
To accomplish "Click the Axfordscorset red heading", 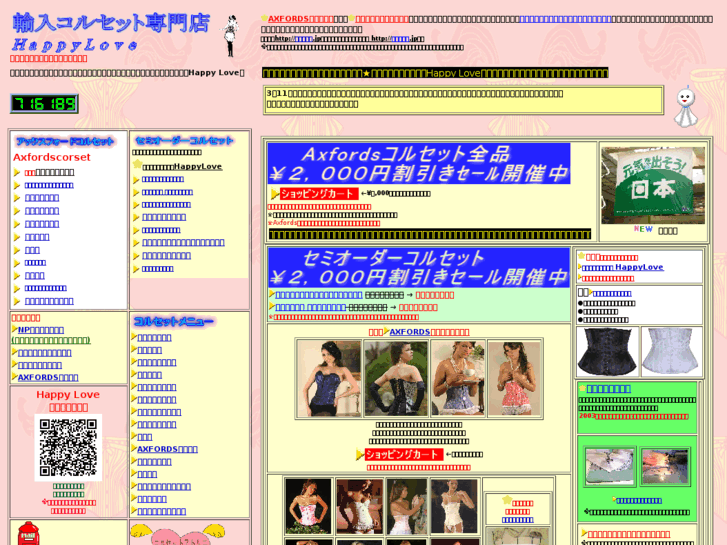I will pos(51,157).
